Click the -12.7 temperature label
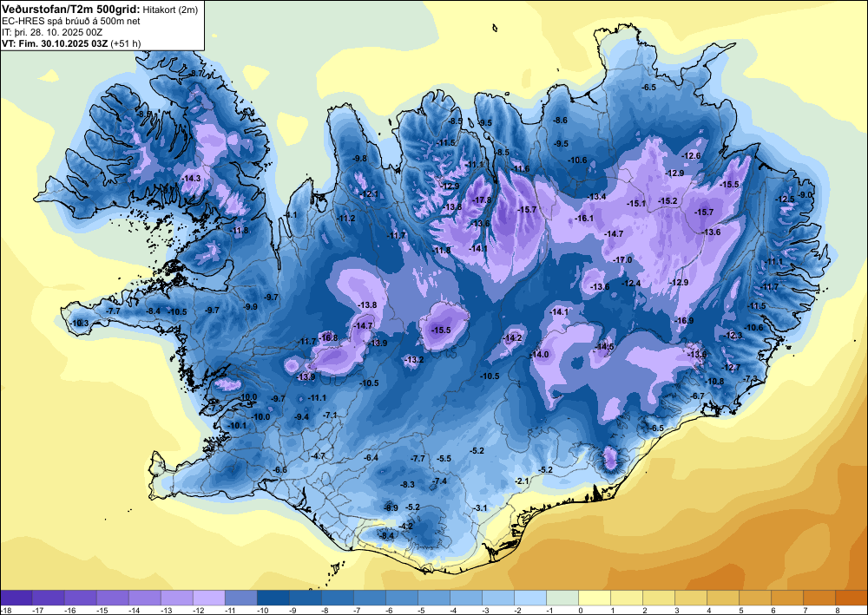 731,368
